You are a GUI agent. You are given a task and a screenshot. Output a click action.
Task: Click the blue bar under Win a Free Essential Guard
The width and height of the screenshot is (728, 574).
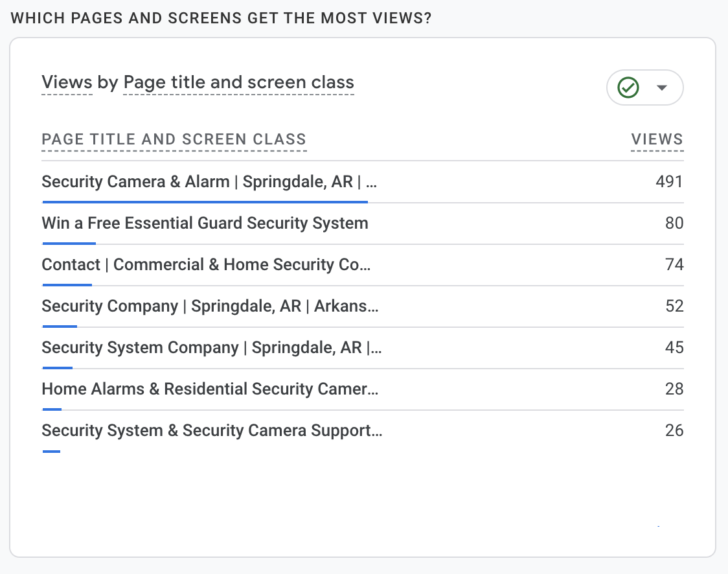tap(69, 244)
